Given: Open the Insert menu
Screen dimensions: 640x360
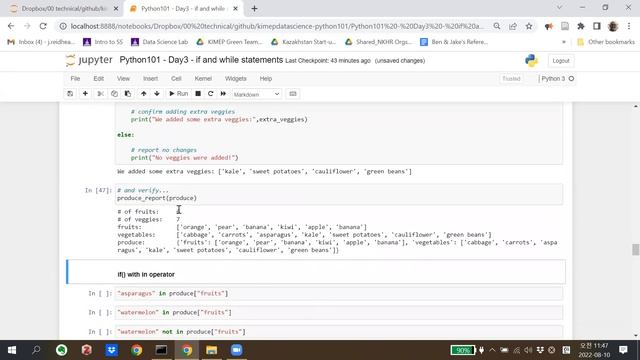Looking at the screenshot, I should pos(150,79).
